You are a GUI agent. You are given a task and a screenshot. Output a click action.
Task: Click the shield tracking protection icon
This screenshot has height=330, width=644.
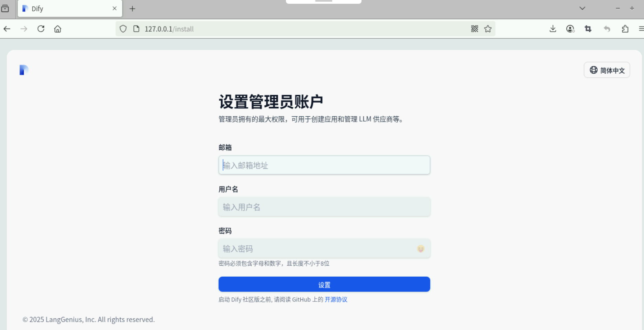pos(123,29)
